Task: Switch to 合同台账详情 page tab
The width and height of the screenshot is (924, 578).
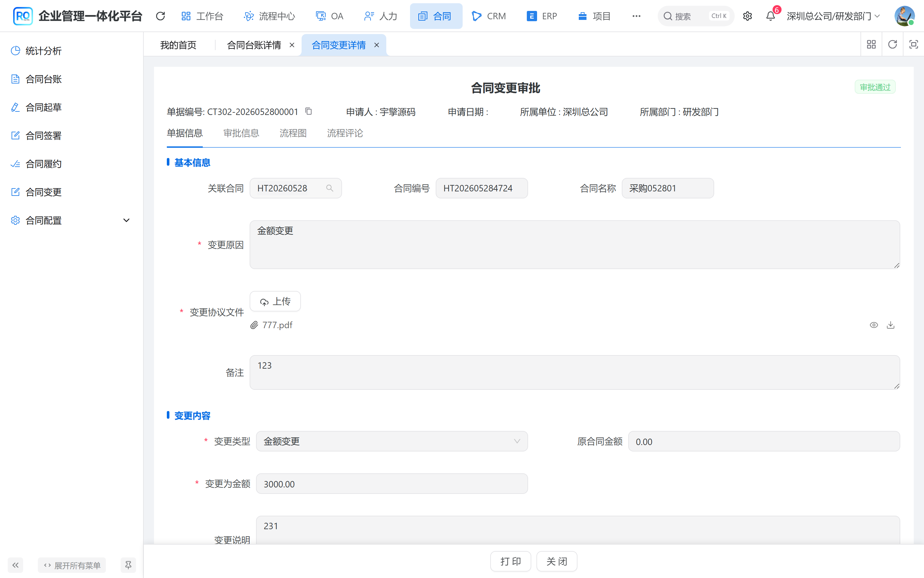Action: 254,45
